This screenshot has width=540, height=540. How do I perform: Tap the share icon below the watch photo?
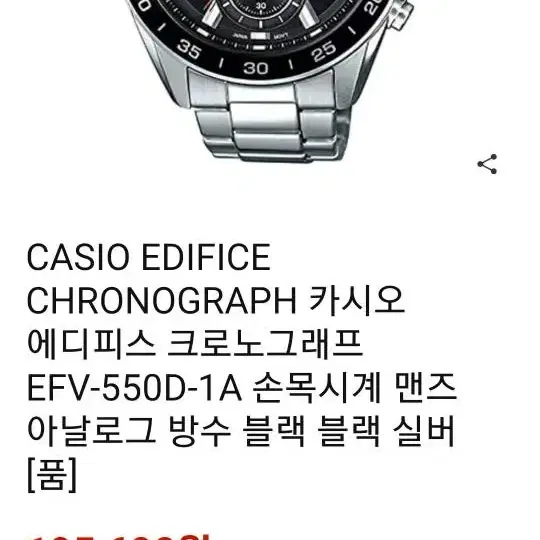click(x=487, y=164)
